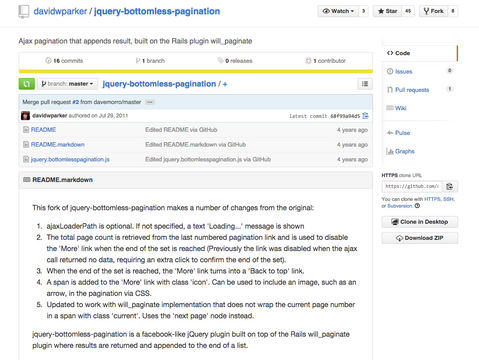Open the jquery-bottomless-pagination repository title link

[x=157, y=11]
